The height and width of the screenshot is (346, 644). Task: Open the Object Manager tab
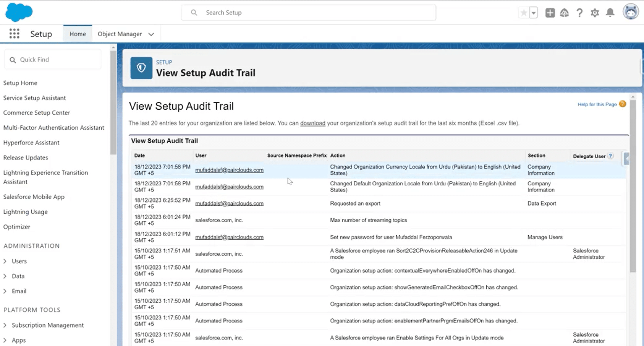[x=120, y=34]
